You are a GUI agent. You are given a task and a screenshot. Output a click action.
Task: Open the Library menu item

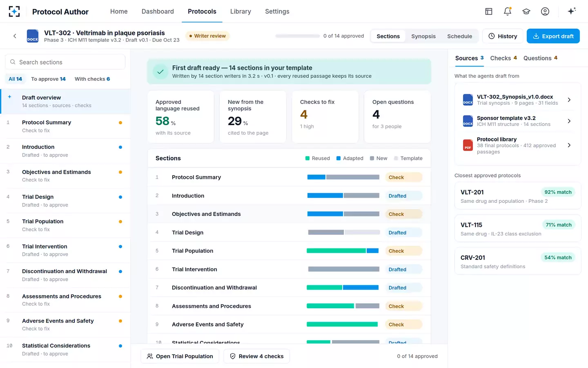(241, 11)
